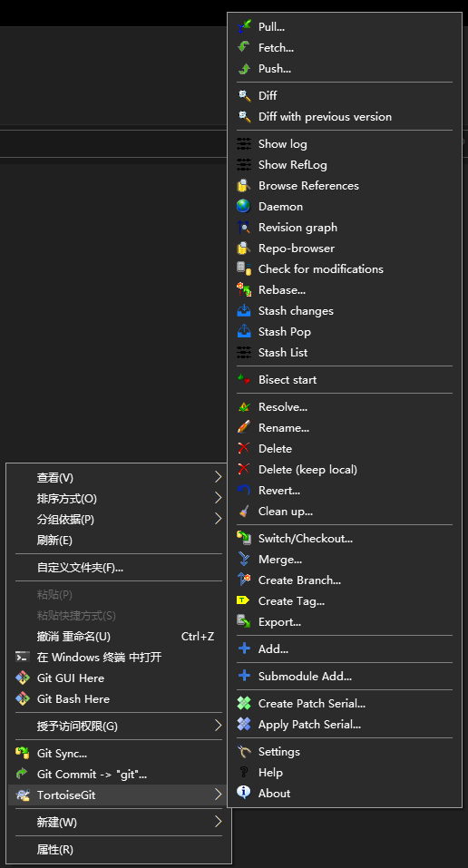This screenshot has width=468, height=868.
Task: Click the Settings wrench icon
Action: click(244, 751)
